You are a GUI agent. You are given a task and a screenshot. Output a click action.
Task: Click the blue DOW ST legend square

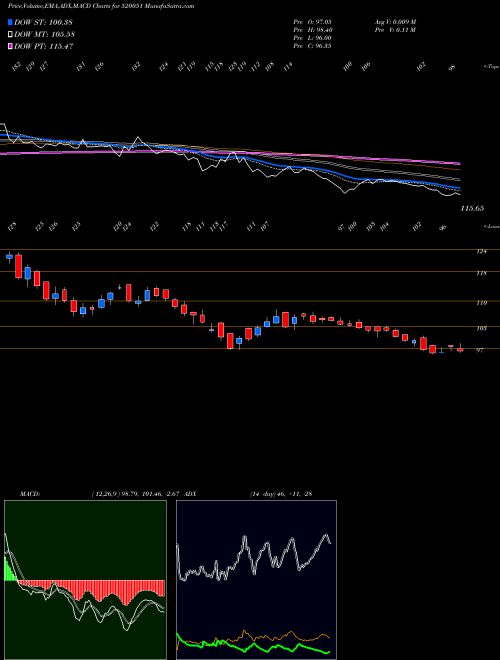click(x=11, y=22)
